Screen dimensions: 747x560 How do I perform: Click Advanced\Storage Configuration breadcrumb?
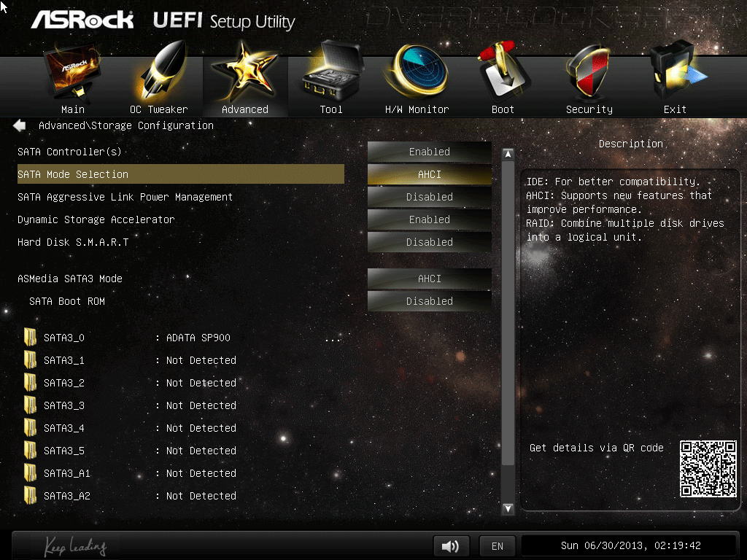[x=125, y=125]
